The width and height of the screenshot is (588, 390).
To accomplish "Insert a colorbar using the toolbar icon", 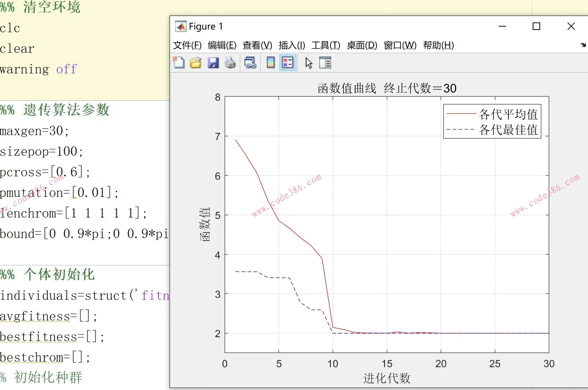I will pyautogui.click(x=271, y=63).
